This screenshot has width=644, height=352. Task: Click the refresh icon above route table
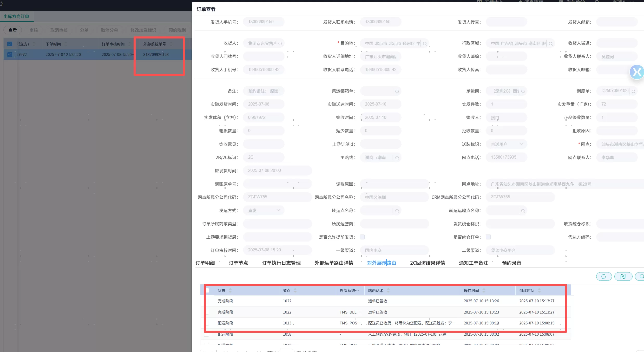[x=603, y=276]
